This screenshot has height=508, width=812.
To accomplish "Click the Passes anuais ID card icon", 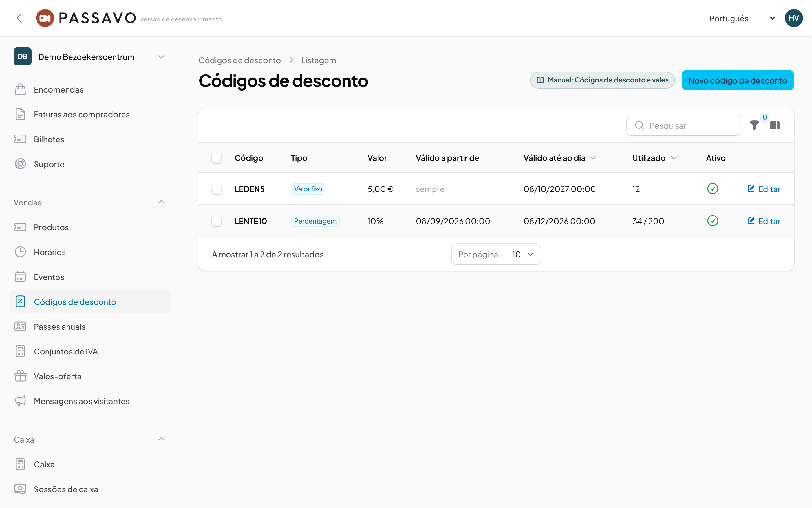I will [x=20, y=327].
